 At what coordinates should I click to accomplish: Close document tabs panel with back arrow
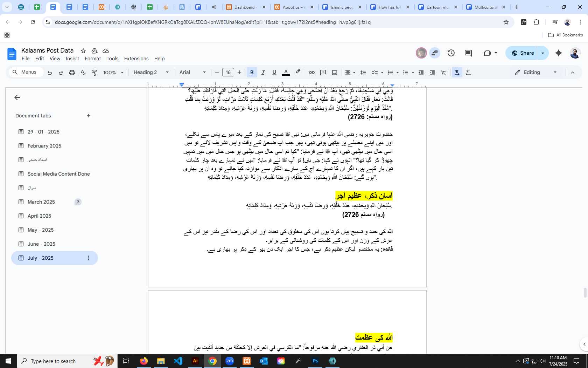click(17, 97)
